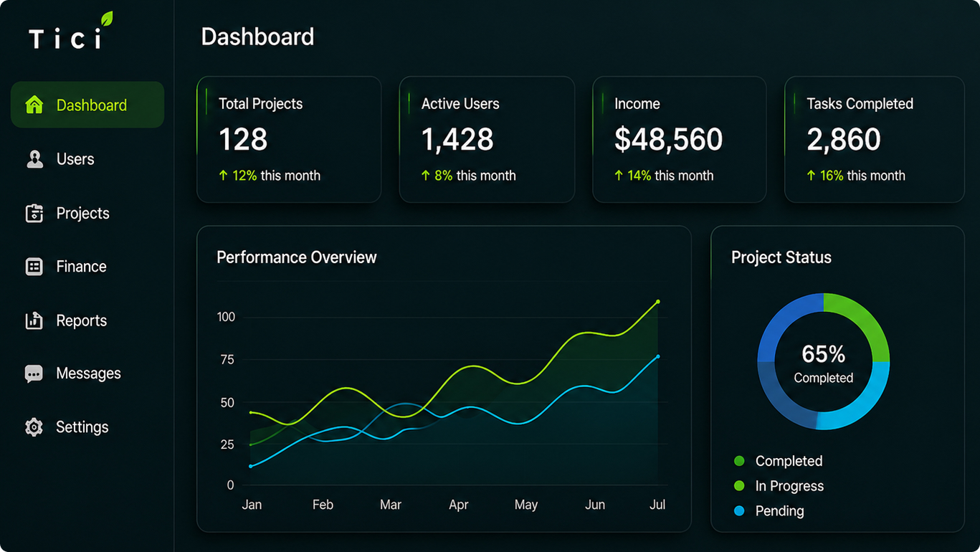Open Users via the person icon
Screen dimensions: 980x552
point(34,159)
